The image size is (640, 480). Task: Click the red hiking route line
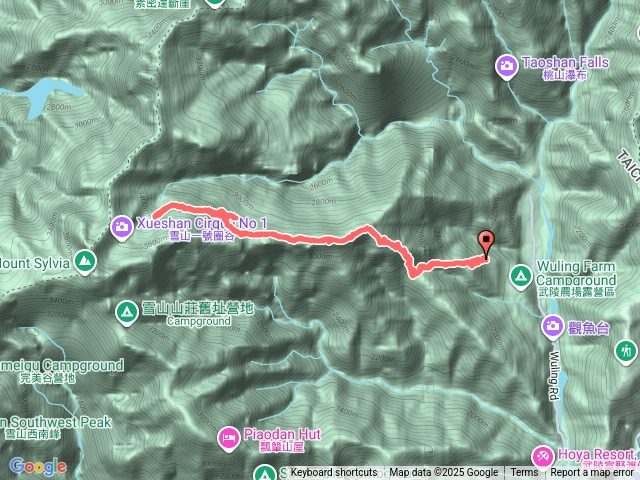click(x=310, y=239)
